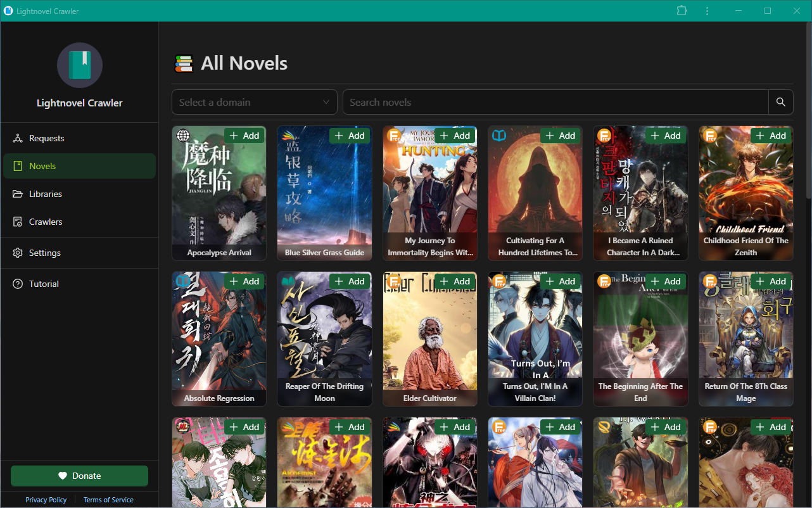This screenshot has height=508, width=812.
Task: Open the Tutorial page
Action: click(80, 284)
